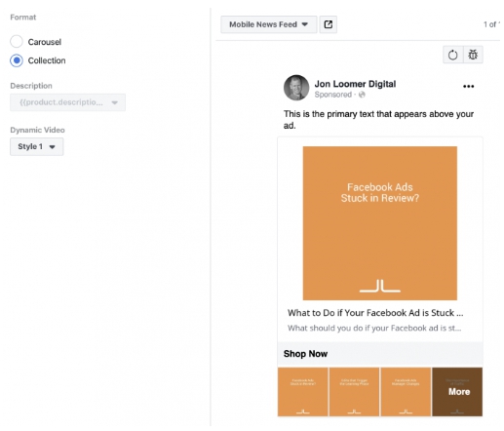Click the Shop Now label
This screenshot has width=504, height=431.
pyautogui.click(x=305, y=354)
